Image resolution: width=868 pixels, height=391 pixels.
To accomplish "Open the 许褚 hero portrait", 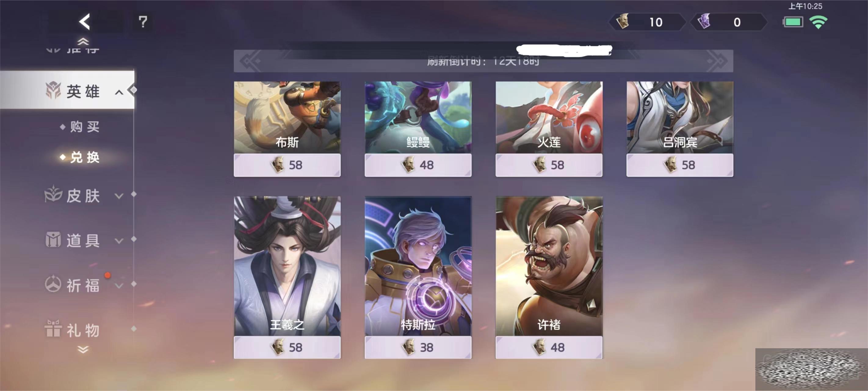I will coord(549,266).
